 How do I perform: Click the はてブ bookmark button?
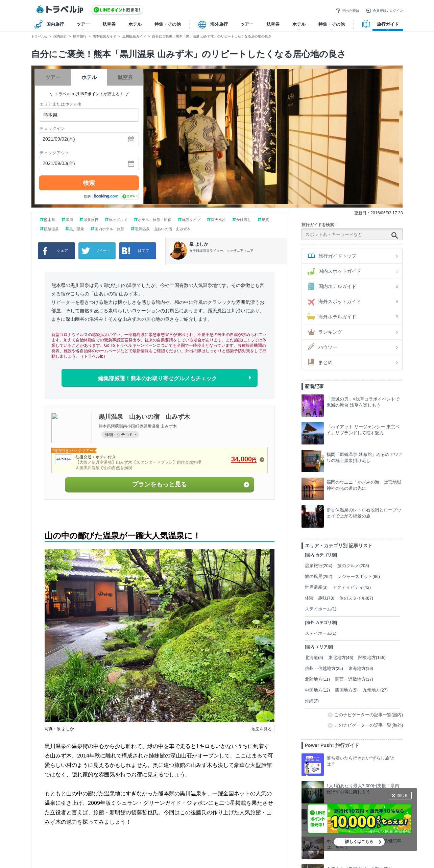coord(138,251)
